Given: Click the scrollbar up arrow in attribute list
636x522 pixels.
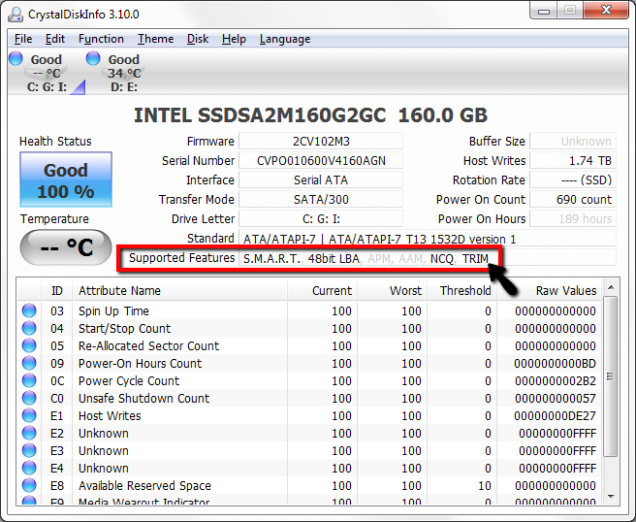Looking at the screenshot, I should click(610, 288).
